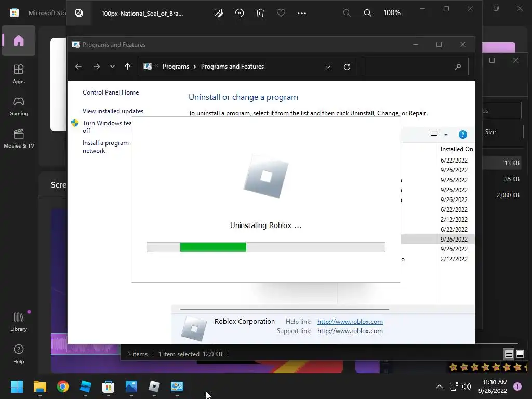Refresh the Programs and Features list
This screenshot has width=532, height=399.
(347, 67)
